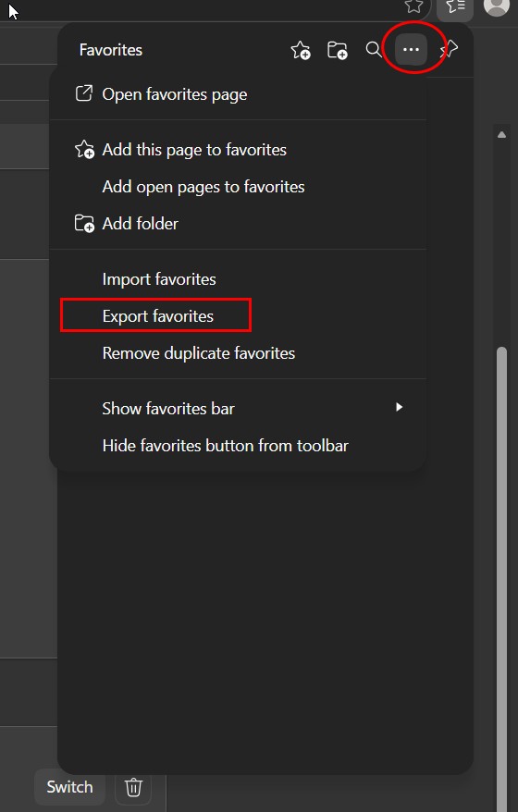Open favorites search magnifier icon
This screenshot has width=518, height=812.
pos(373,50)
